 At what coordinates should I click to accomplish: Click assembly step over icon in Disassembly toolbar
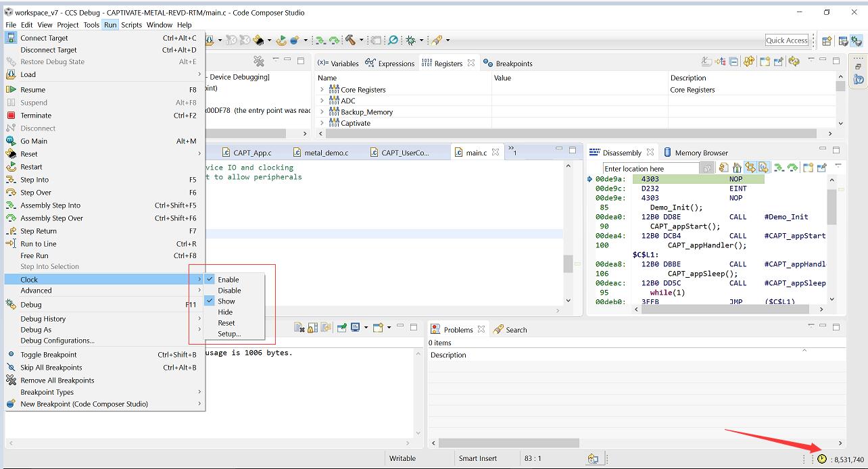[x=792, y=168]
